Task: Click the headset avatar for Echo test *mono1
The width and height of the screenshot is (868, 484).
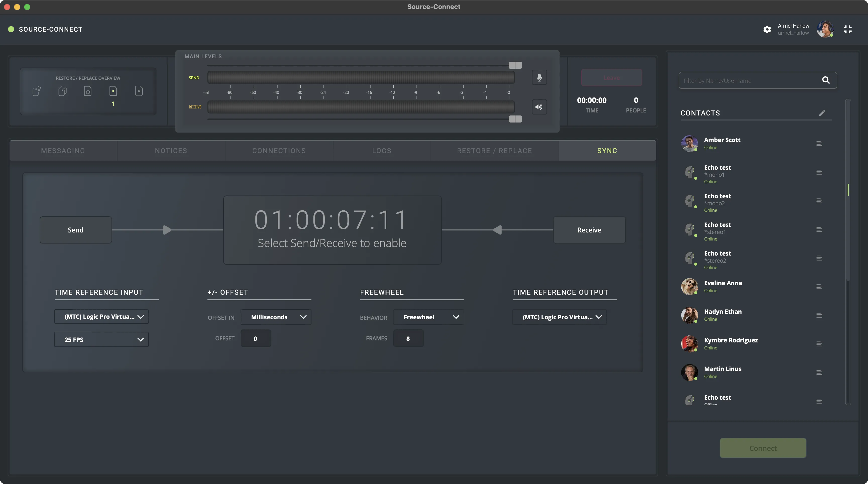Action: [x=689, y=172]
